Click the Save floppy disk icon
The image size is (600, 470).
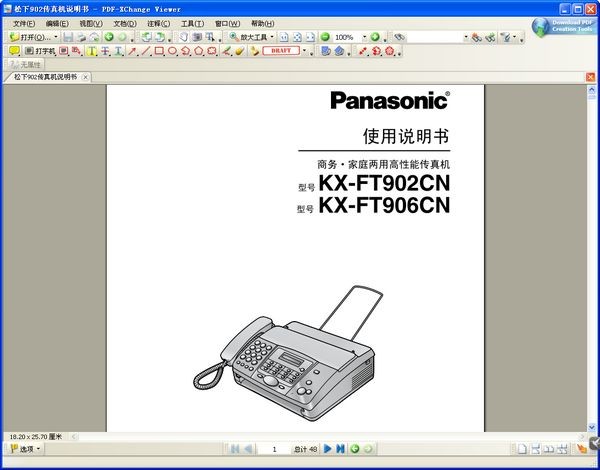point(68,37)
